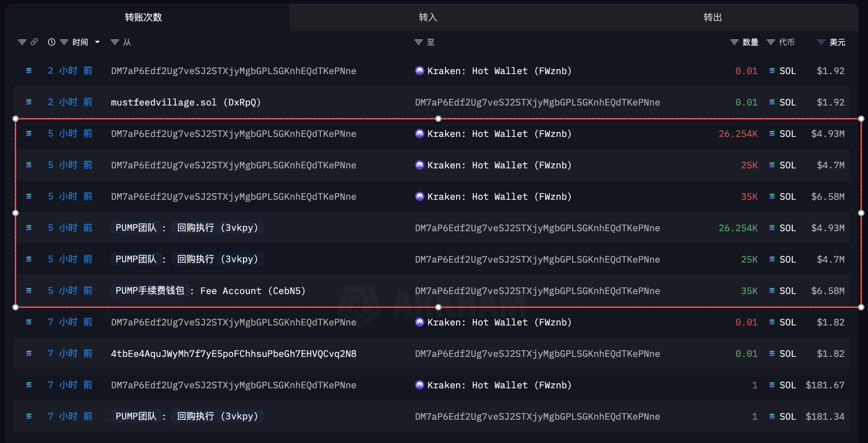Viewport: 868px width, 443px height.
Task: Click 7 小时 前 in the 4tbEe4Aqu row
Action: 70,353
